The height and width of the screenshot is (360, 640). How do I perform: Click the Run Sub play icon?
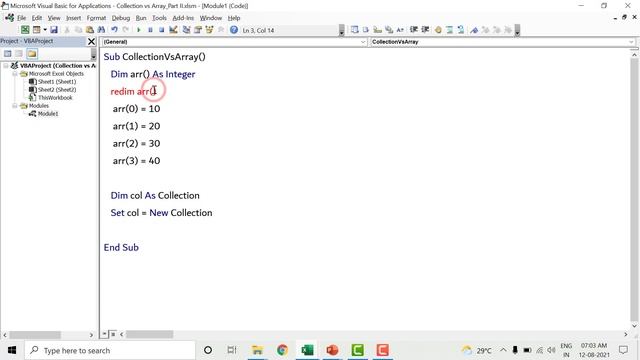pyautogui.click(x=139, y=30)
